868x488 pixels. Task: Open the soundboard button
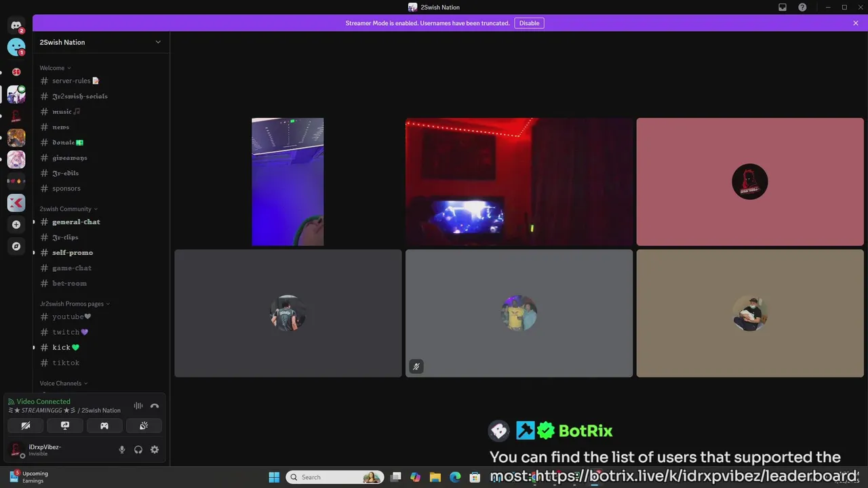click(144, 426)
